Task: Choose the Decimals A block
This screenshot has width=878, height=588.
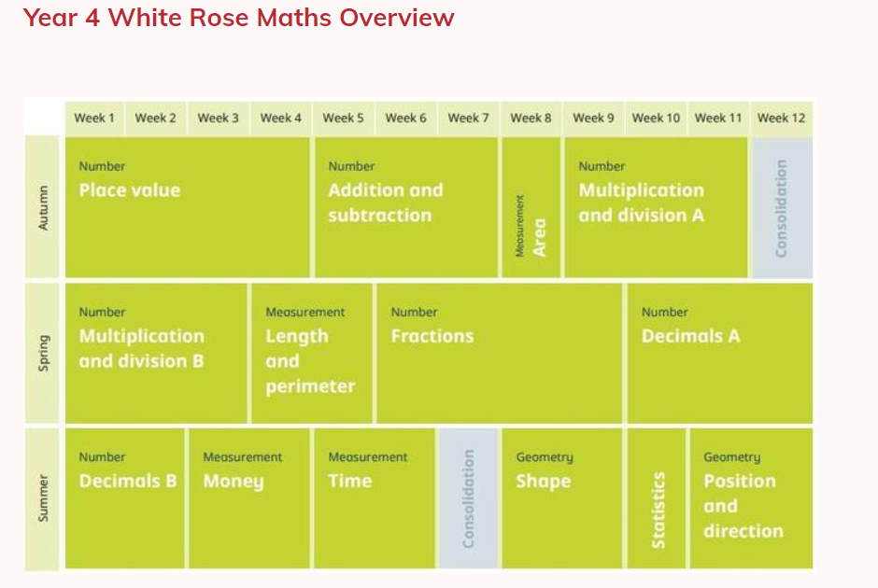Action: coord(719,353)
